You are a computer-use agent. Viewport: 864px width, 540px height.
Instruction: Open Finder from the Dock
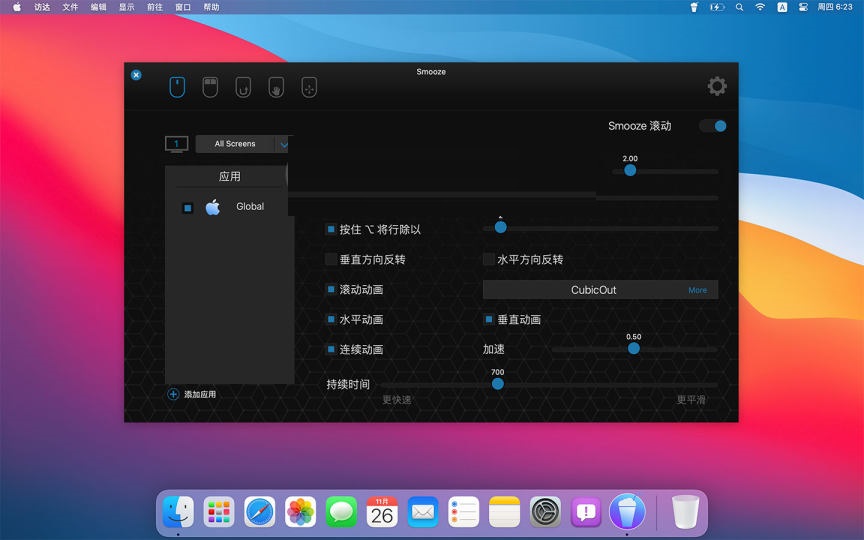[x=178, y=512]
